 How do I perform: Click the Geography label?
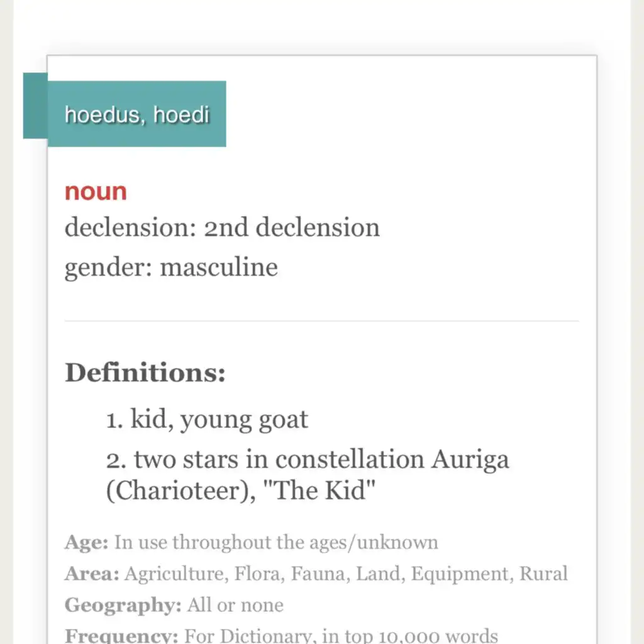tap(123, 605)
